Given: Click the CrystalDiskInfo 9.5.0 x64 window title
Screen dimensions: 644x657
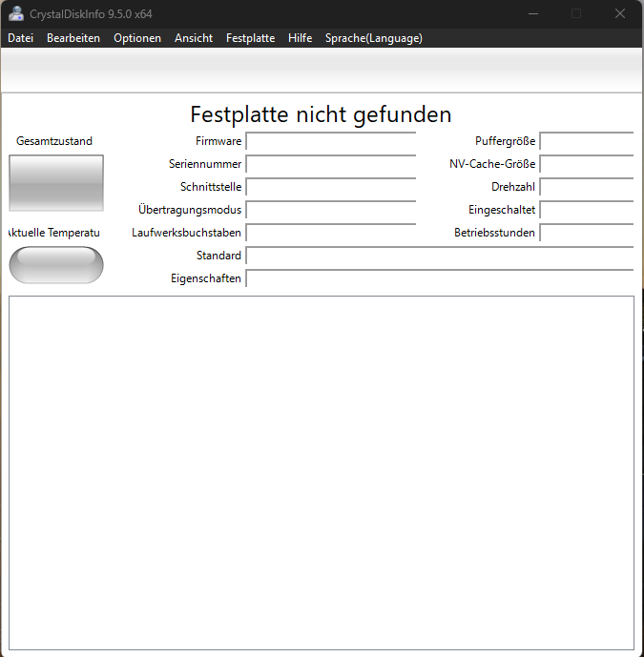Looking at the screenshot, I should click(91, 14).
